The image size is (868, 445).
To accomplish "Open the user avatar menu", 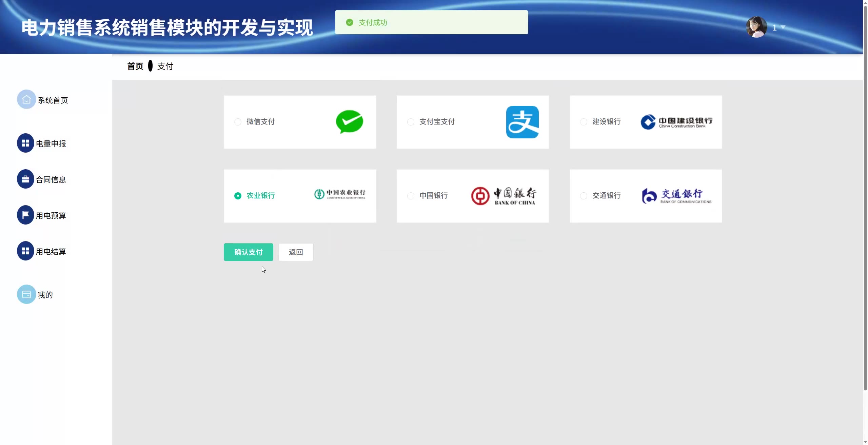I will coord(756,27).
